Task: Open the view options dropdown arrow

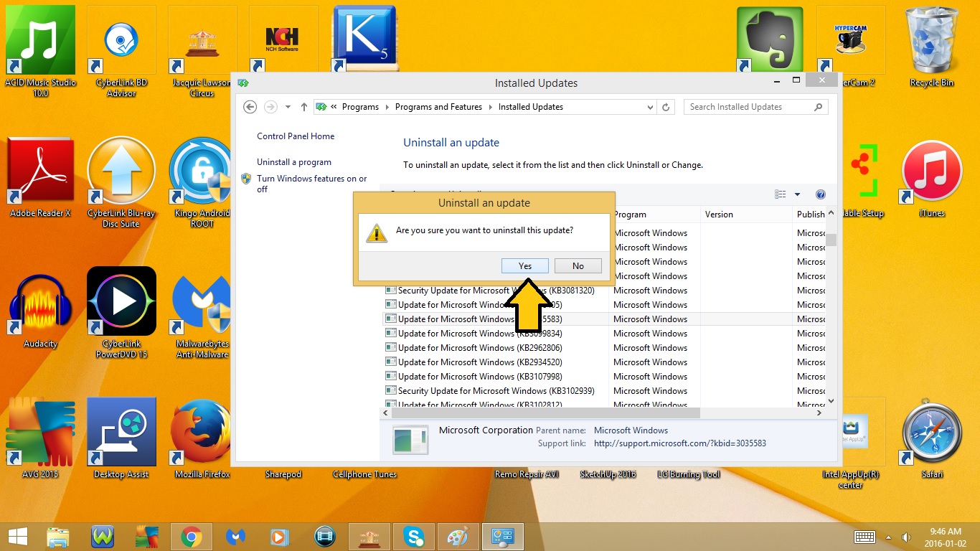Action: point(797,194)
